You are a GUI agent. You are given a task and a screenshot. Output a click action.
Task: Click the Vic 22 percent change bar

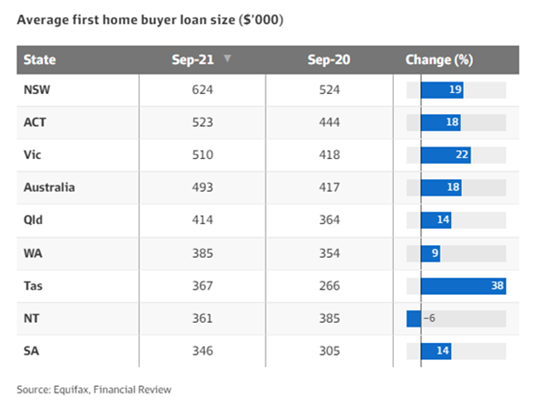pyautogui.click(x=446, y=155)
